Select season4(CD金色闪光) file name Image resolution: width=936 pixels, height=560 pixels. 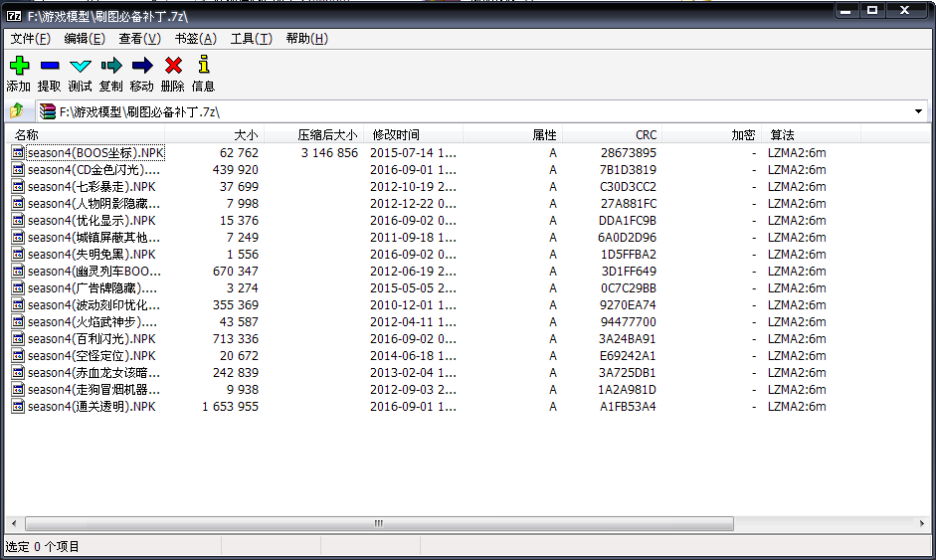pyautogui.click(x=94, y=170)
